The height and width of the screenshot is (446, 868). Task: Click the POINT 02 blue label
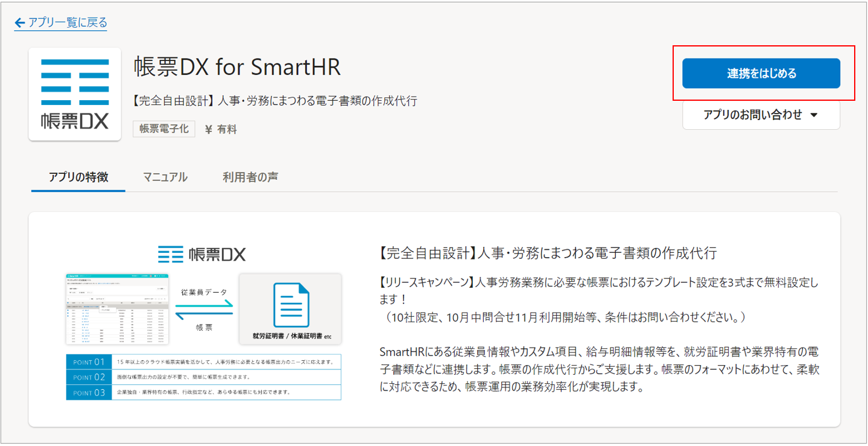[89, 377]
